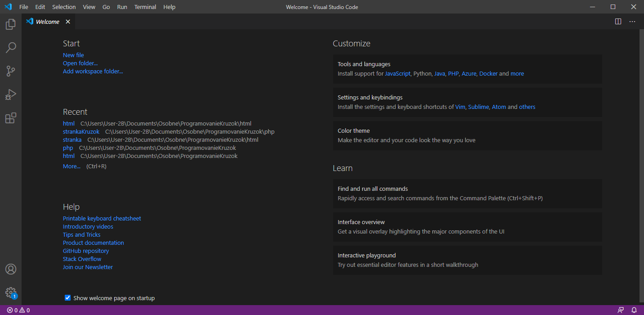Open Interface overview card
This screenshot has width=644, height=315.
tap(467, 227)
